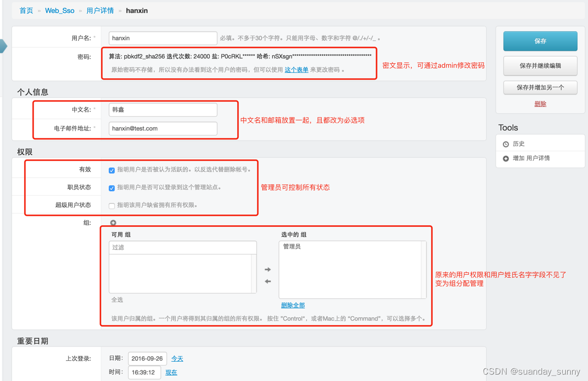Click the green add icon beside 组 field
The height and width of the screenshot is (381, 588).
coord(113,222)
